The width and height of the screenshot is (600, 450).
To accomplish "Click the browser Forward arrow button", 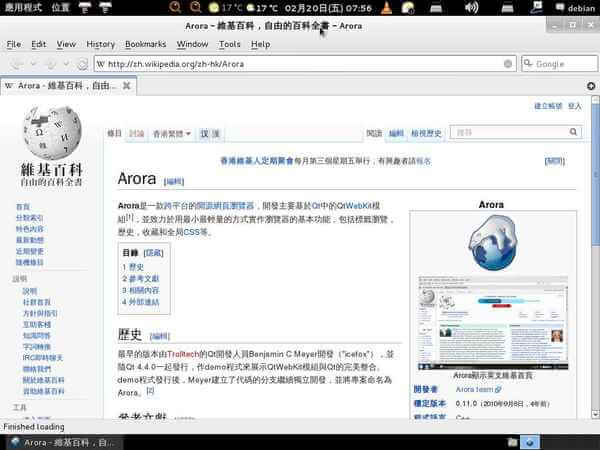I will [51, 64].
